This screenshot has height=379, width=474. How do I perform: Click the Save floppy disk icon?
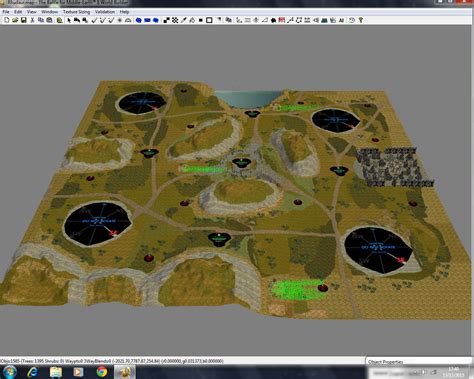[x=23, y=20]
